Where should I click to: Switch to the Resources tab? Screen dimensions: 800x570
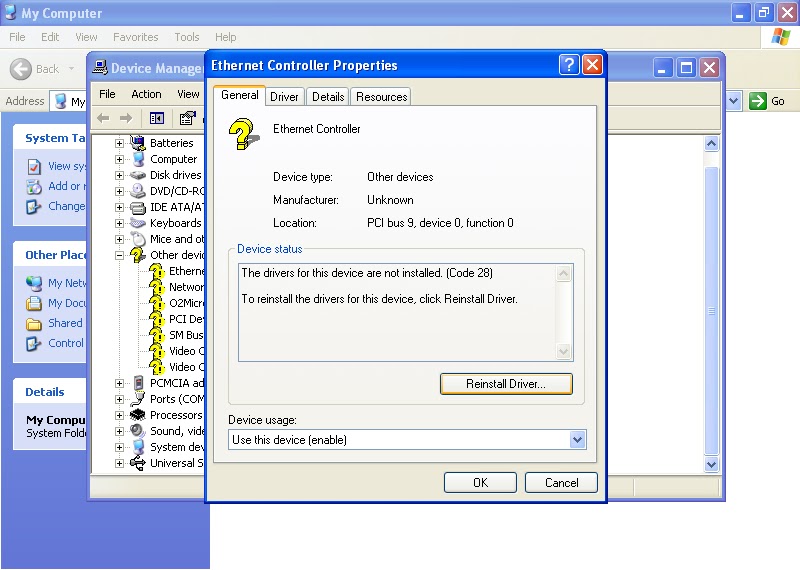click(x=381, y=96)
